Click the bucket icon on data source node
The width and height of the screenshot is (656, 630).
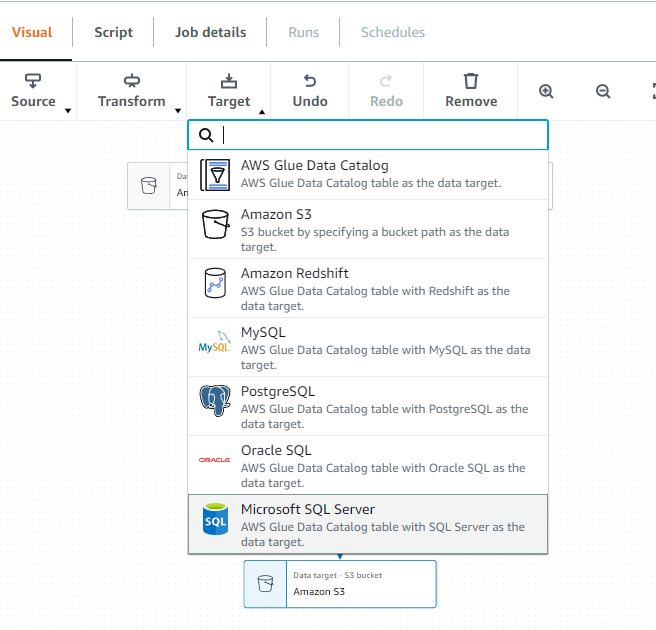click(x=149, y=185)
